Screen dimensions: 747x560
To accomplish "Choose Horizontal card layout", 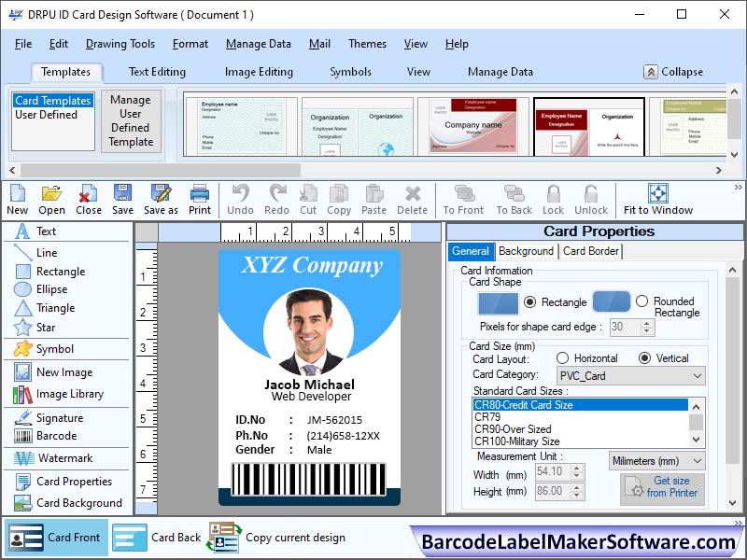I will tap(563, 358).
